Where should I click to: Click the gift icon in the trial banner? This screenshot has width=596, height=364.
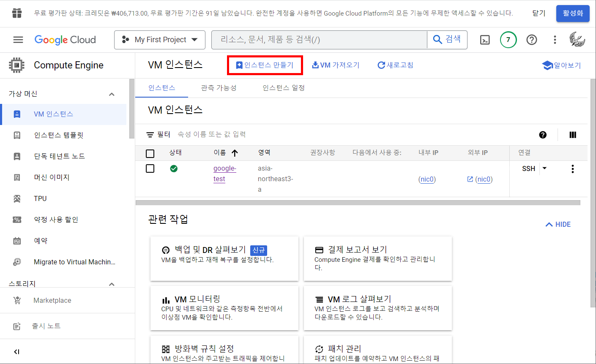point(17,13)
